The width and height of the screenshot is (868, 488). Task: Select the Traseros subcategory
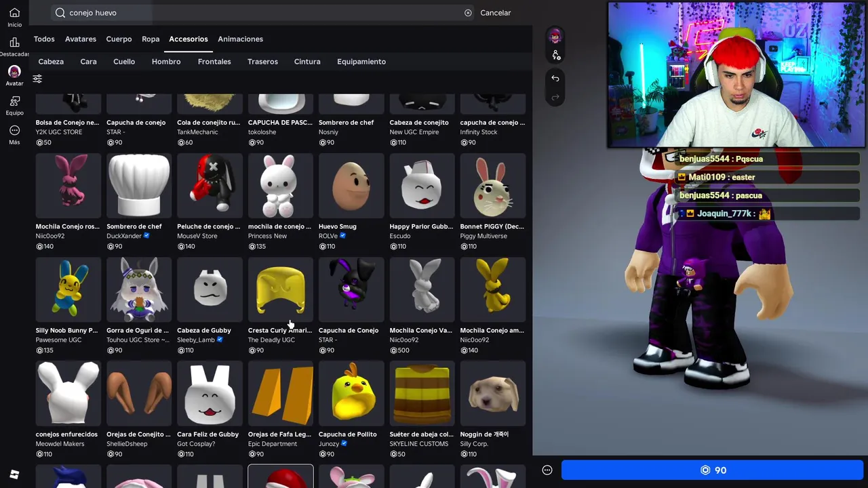262,62
